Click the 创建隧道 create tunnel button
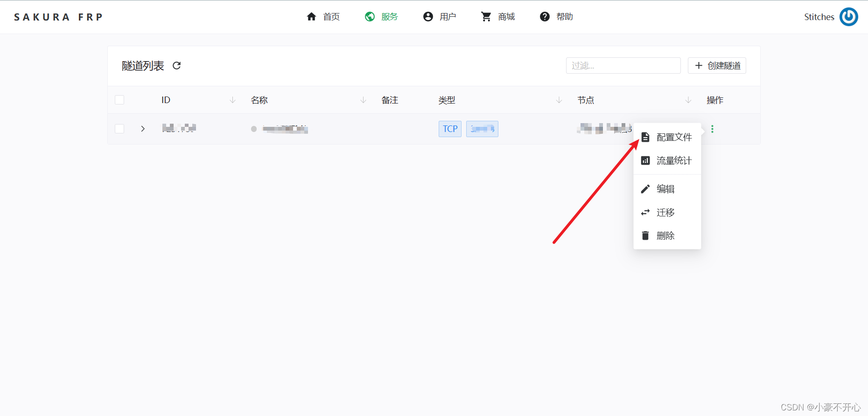868x416 pixels. click(717, 66)
